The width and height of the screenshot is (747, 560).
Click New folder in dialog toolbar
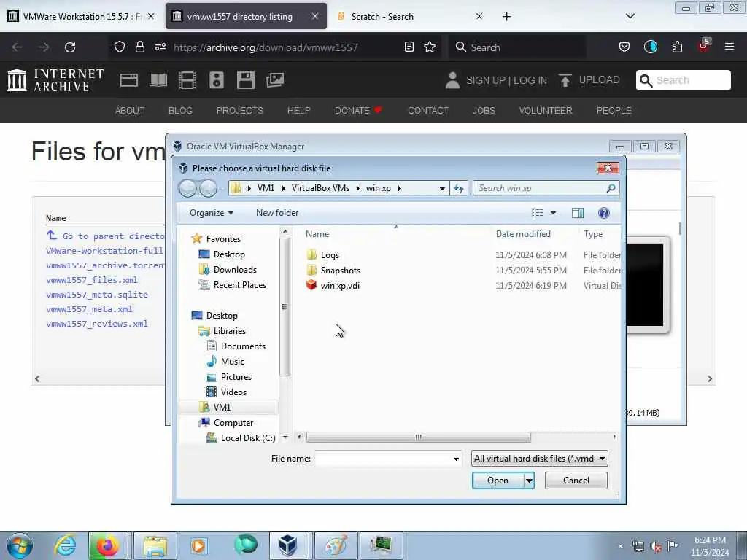point(277,213)
